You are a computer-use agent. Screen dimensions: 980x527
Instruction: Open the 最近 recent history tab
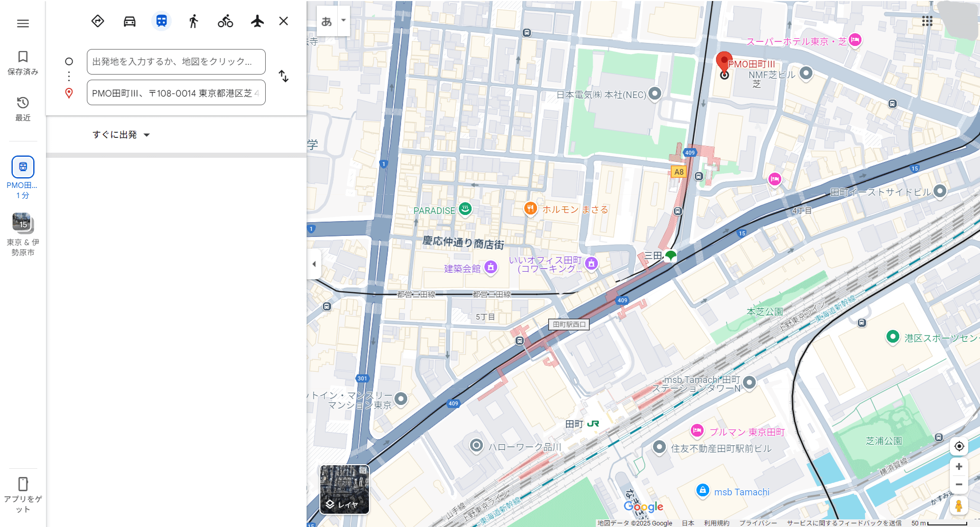pyautogui.click(x=23, y=109)
